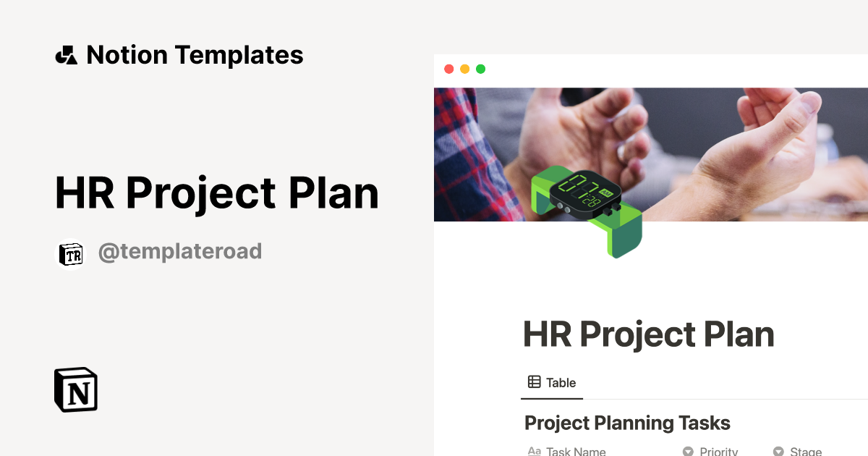Click the Project Planning Tasks database title
Viewport: 868px width, 456px height.
pyautogui.click(x=627, y=423)
